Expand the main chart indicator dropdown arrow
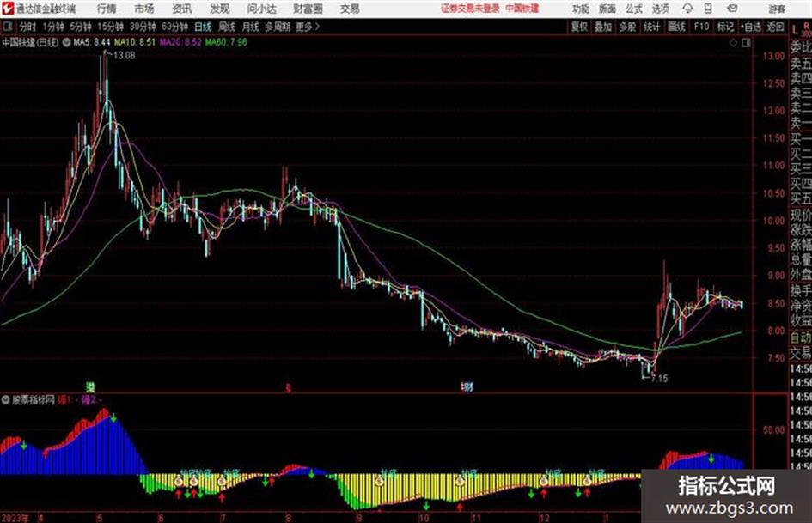The height and width of the screenshot is (523, 812). coord(66,42)
